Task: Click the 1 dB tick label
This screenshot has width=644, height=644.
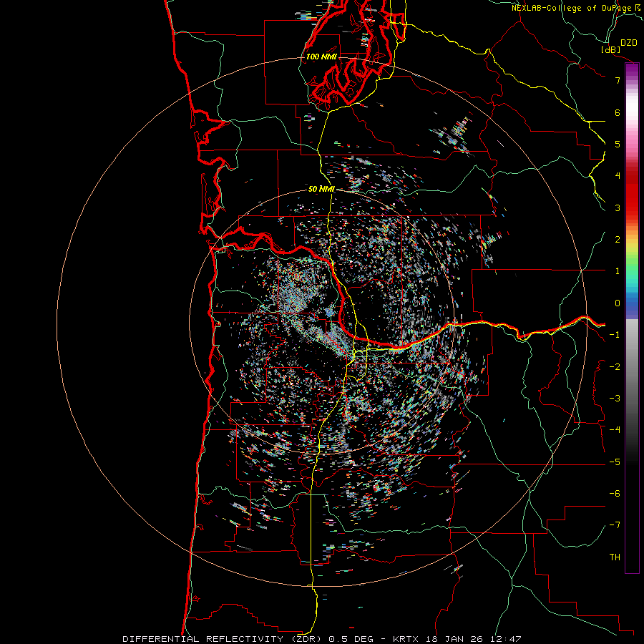Action: [618, 271]
